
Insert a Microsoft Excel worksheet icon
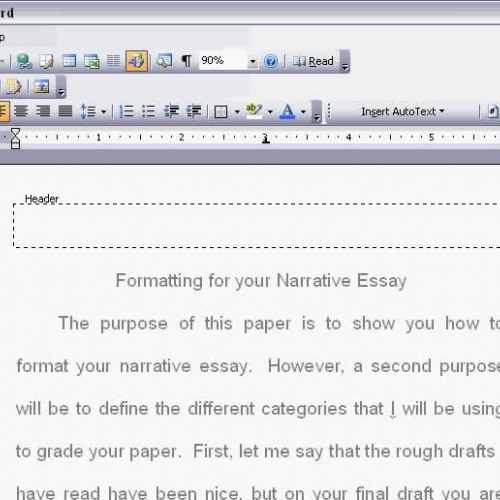tap(91, 61)
